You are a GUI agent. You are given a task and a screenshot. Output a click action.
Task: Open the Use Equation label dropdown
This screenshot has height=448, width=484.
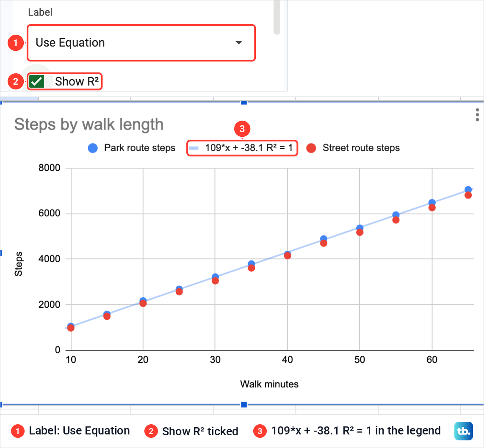(141, 43)
